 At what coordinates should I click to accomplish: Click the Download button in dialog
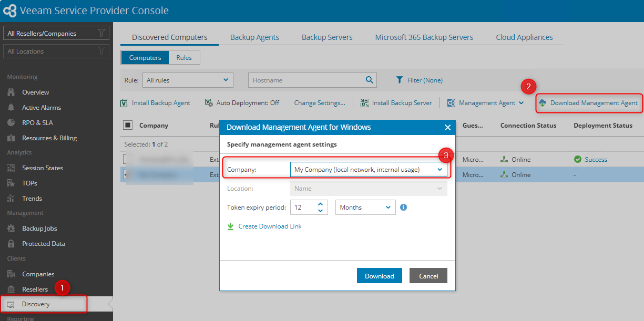point(379,276)
